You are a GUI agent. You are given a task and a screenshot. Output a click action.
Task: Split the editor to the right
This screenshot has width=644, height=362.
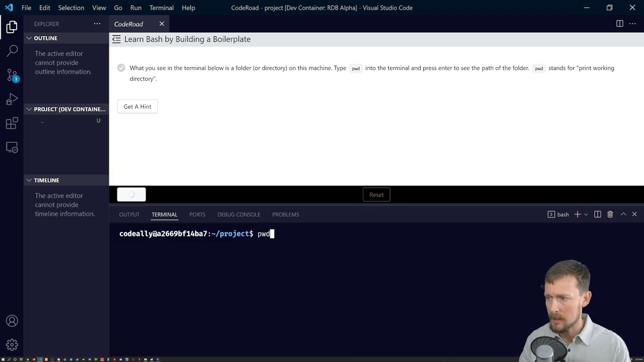620,24
